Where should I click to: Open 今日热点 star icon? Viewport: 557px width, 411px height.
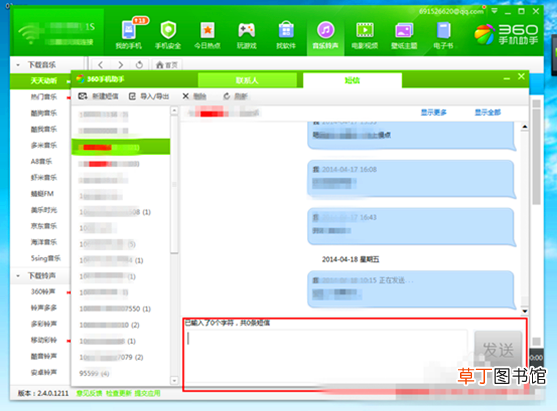coord(207,34)
